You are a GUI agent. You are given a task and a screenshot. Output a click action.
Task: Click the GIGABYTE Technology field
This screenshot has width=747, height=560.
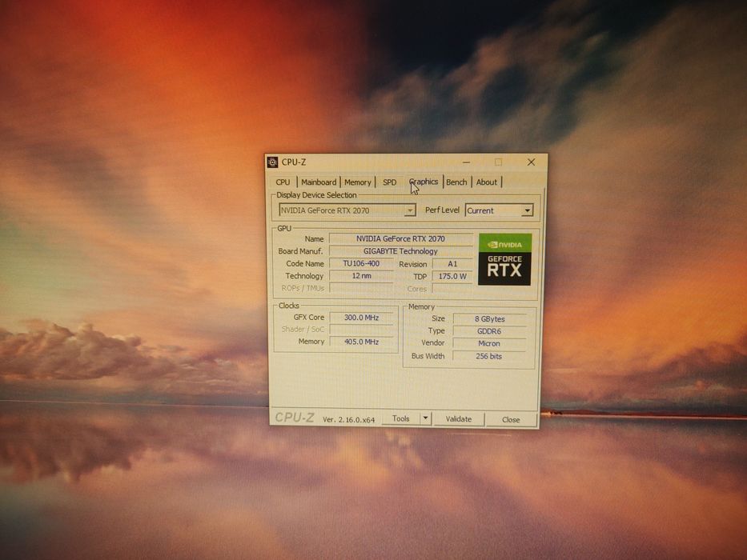tap(400, 251)
